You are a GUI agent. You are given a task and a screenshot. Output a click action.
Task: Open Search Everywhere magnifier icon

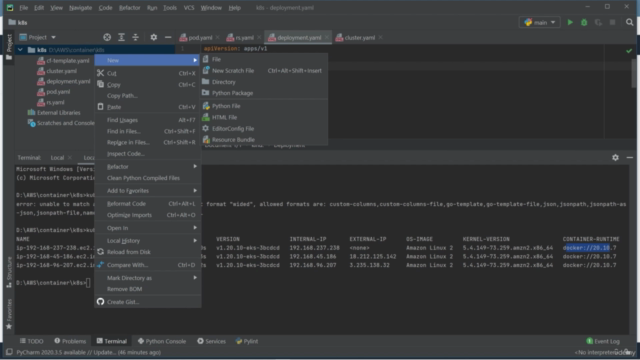(629, 22)
